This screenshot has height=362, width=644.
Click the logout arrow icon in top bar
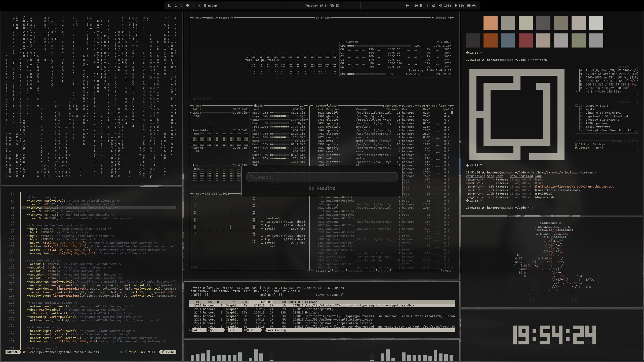click(408, 6)
